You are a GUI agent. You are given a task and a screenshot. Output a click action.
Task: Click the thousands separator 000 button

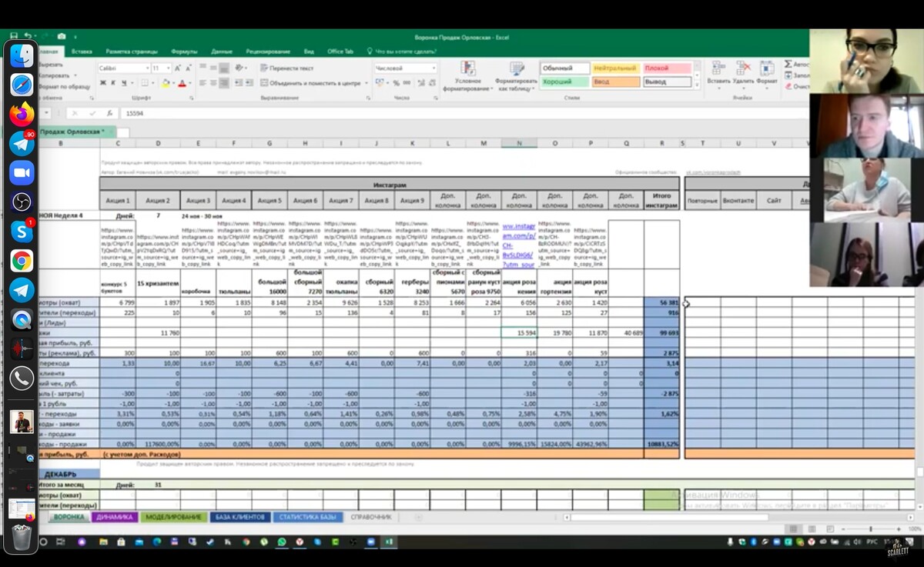coord(408,83)
